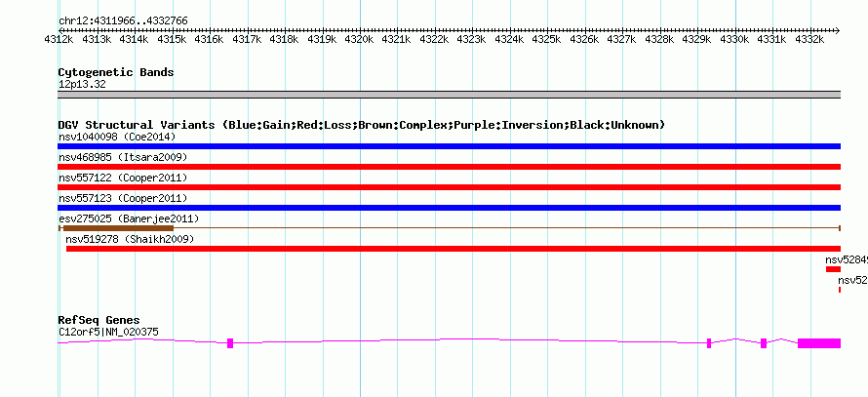
Task: Select the thick brown complex segment of esv275025
Action: click(118, 228)
